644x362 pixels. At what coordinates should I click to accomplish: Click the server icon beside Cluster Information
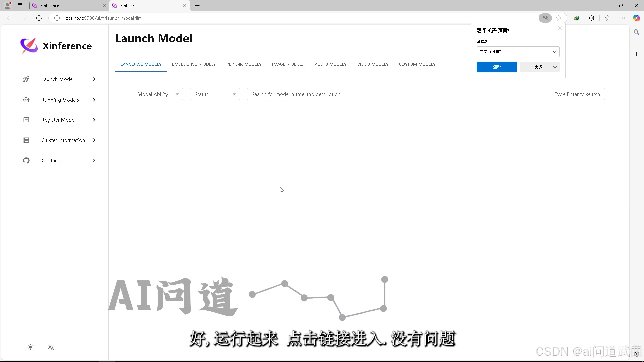point(26,140)
